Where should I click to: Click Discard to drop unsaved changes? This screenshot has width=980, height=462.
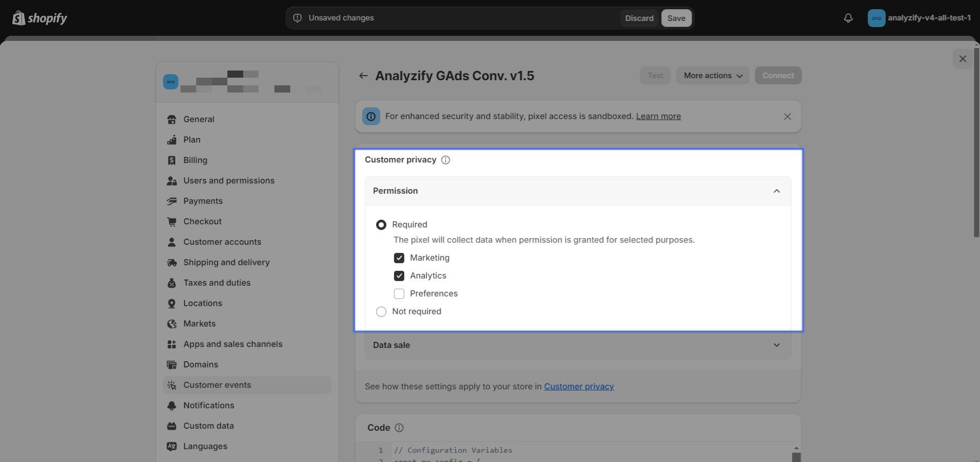click(639, 18)
